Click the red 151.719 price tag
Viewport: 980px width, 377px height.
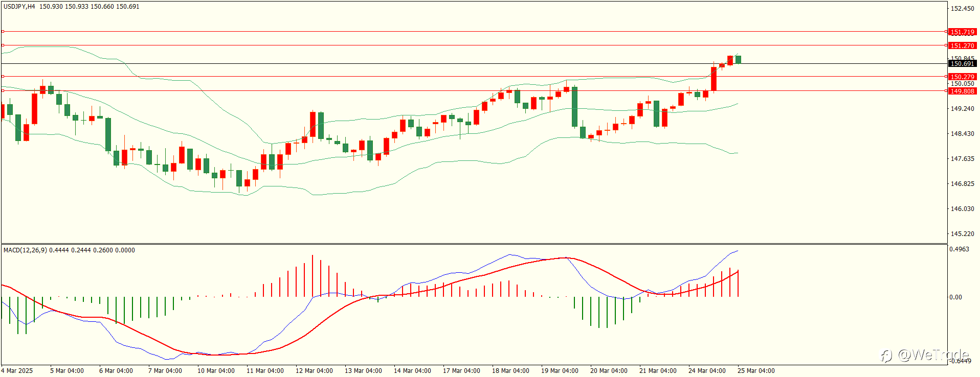pyautogui.click(x=962, y=32)
